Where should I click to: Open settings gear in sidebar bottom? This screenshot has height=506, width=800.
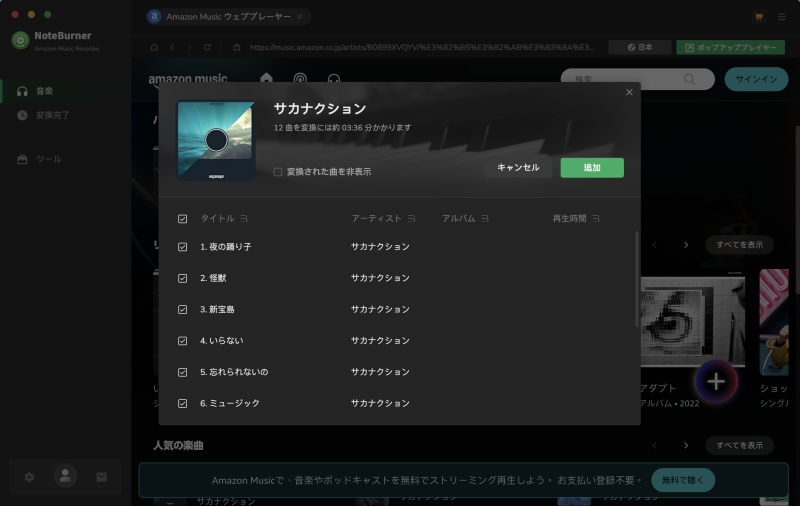pyautogui.click(x=29, y=477)
